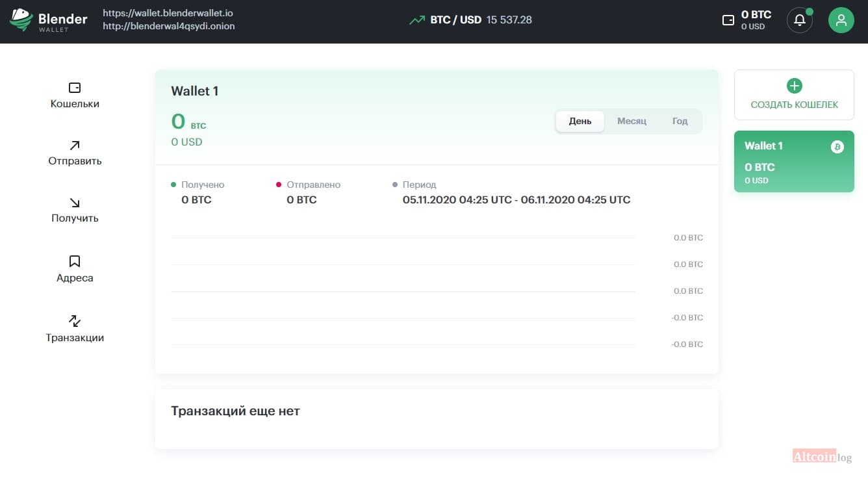This screenshot has width=868, height=477.
Task: Click the Bitcoin icon on Wallet 1 card
Action: [x=837, y=147]
